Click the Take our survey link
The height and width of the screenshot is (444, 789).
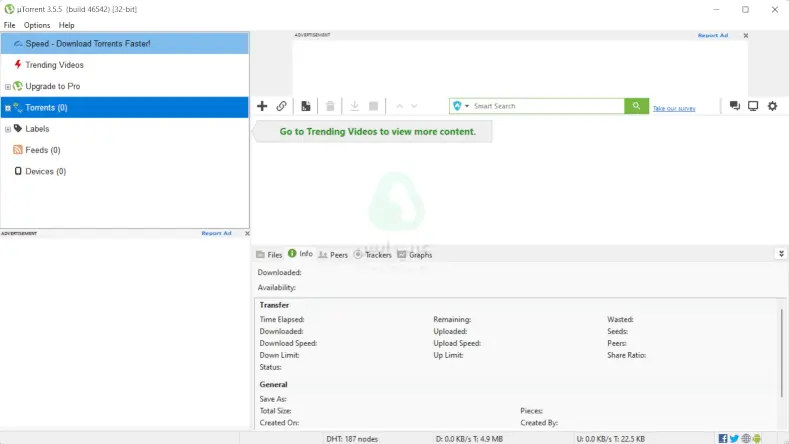point(673,108)
